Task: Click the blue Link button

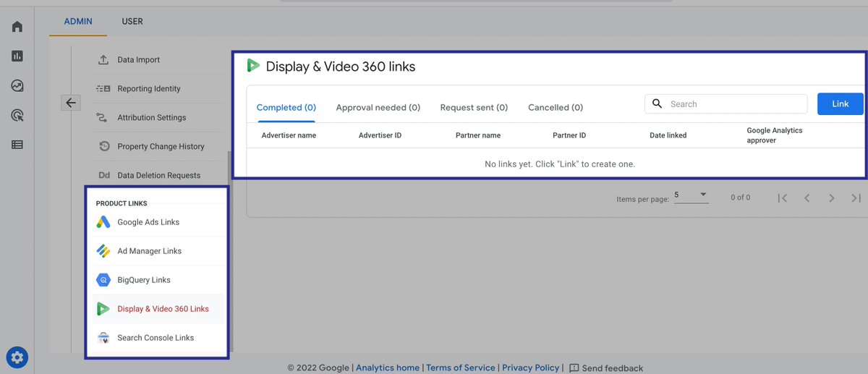Action: coord(841,103)
